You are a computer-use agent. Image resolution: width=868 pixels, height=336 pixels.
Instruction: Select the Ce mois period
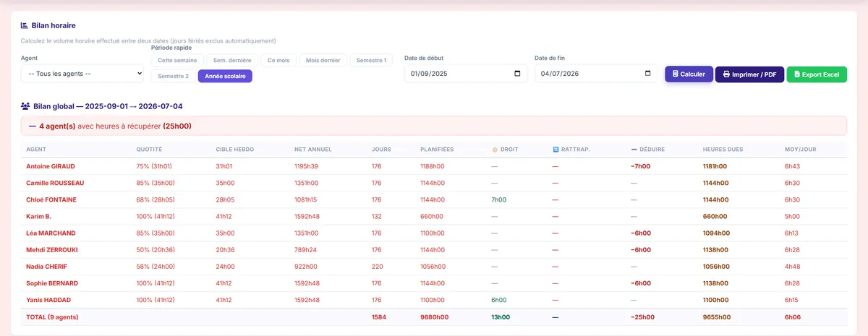click(278, 61)
